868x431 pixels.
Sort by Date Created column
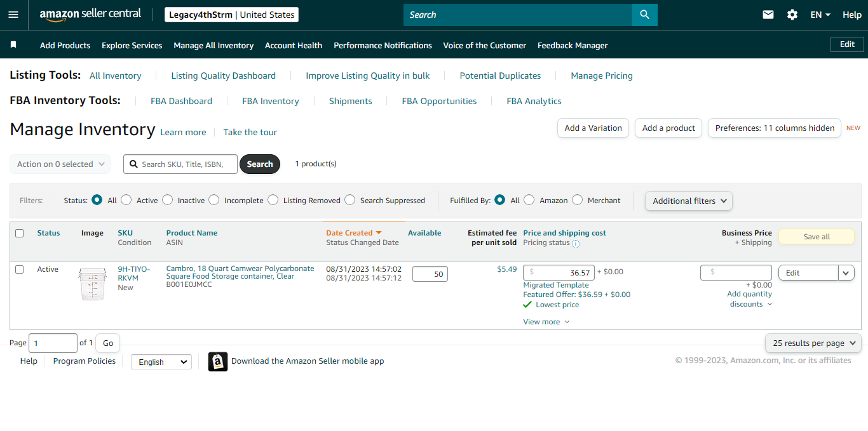354,233
